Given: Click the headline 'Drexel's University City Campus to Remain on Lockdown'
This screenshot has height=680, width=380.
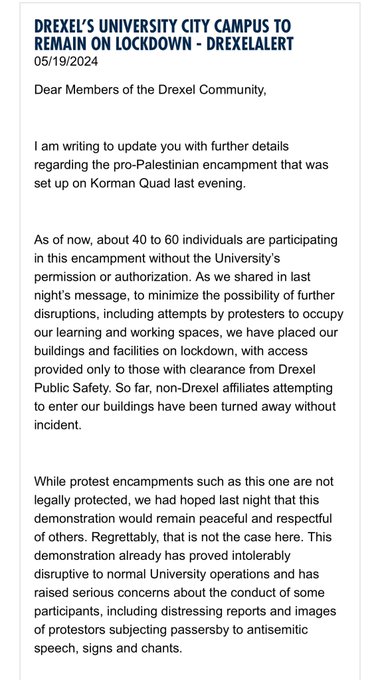Looking at the screenshot, I should click(x=164, y=34).
